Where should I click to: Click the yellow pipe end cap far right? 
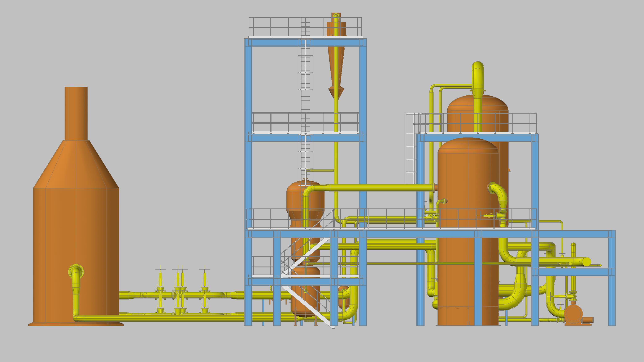pyautogui.click(x=587, y=262)
